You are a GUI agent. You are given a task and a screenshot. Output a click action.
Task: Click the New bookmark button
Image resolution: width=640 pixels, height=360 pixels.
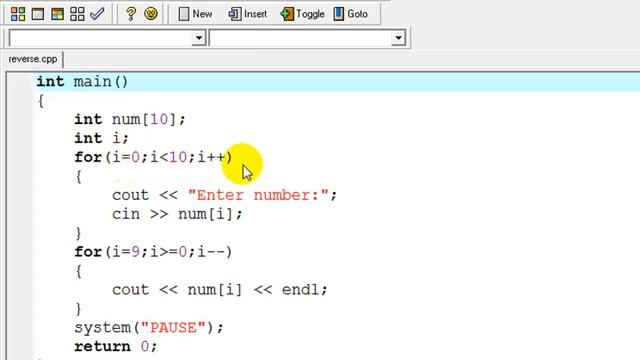point(196,14)
